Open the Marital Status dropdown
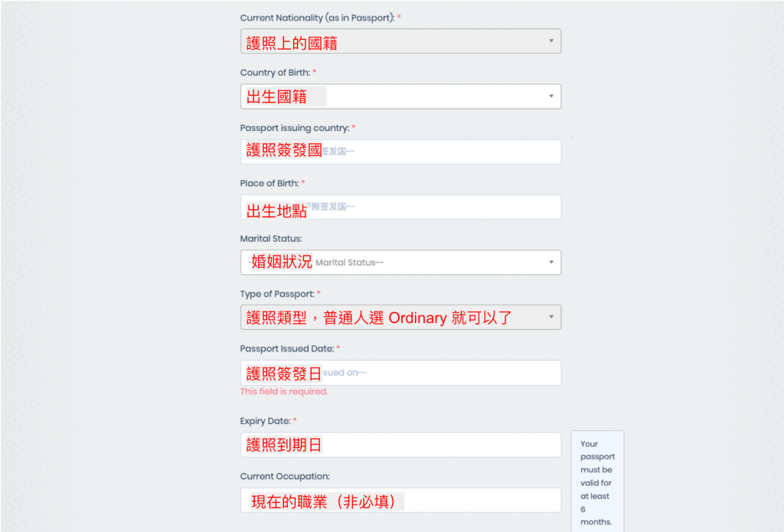The width and height of the screenshot is (784, 532). tap(400, 263)
